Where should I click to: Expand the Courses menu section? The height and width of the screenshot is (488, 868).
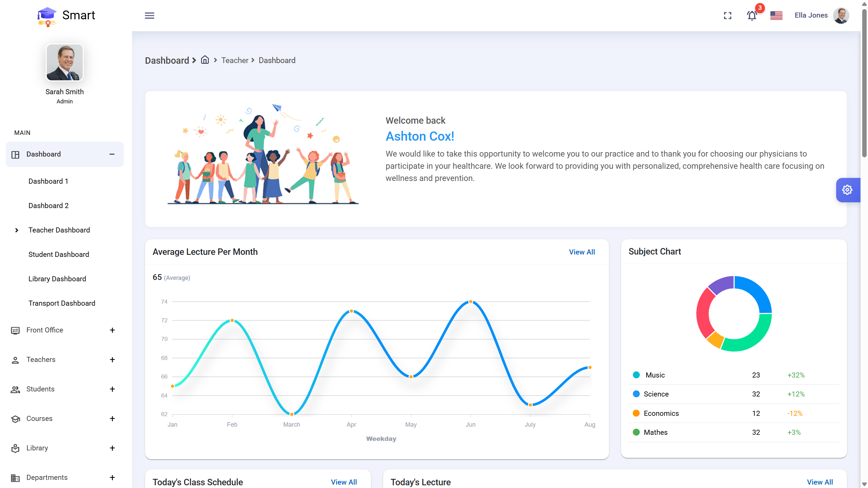click(112, 419)
